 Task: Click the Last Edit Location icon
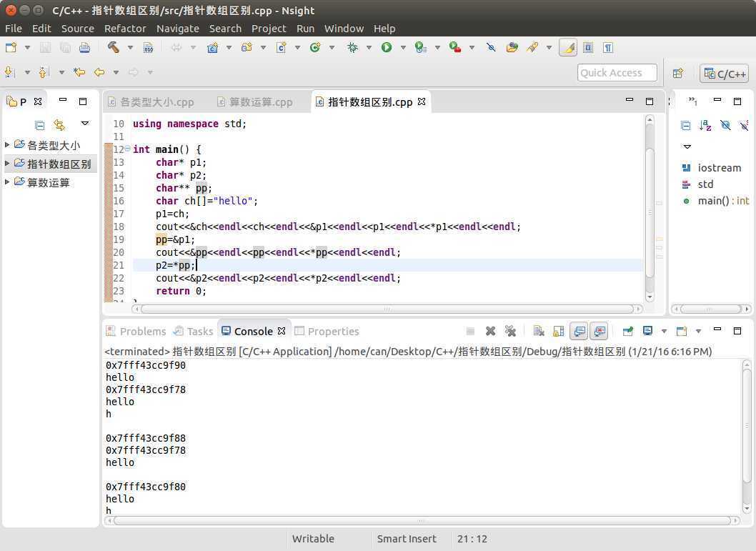pyautogui.click(x=79, y=72)
